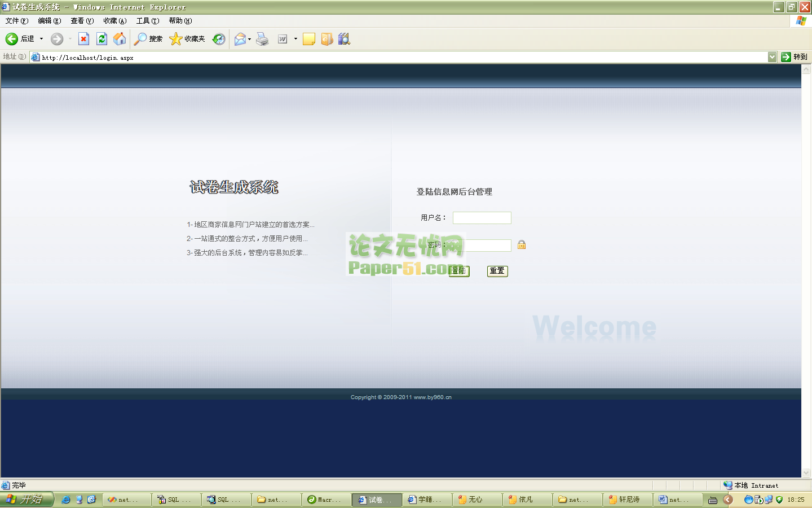Click the address bar URL text

[x=87, y=58]
